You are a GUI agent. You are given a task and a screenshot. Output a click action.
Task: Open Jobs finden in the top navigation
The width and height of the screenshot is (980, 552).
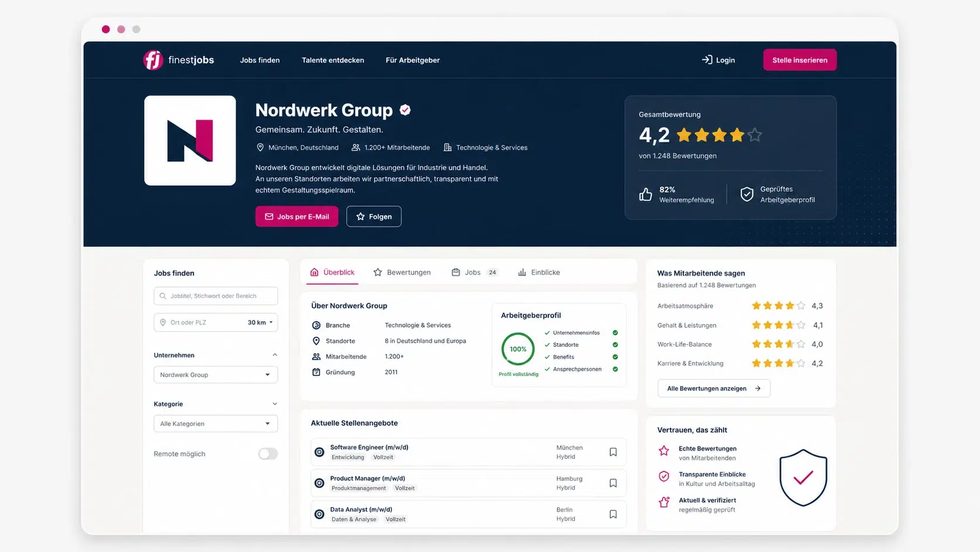coord(260,60)
